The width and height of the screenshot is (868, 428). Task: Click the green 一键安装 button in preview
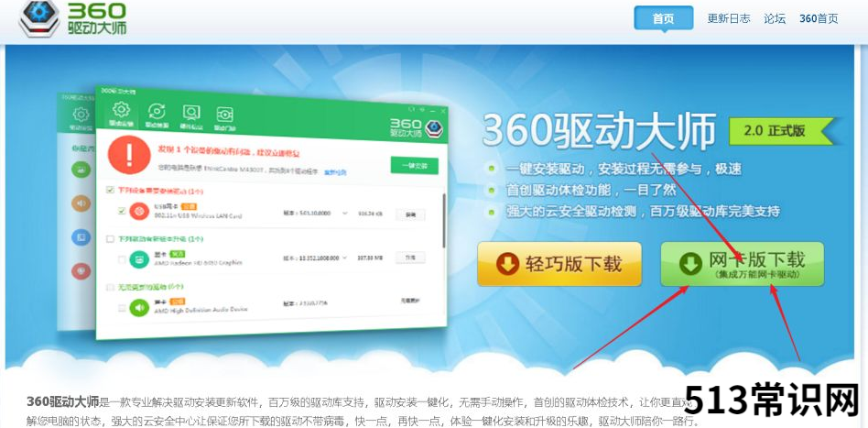(414, 165)
